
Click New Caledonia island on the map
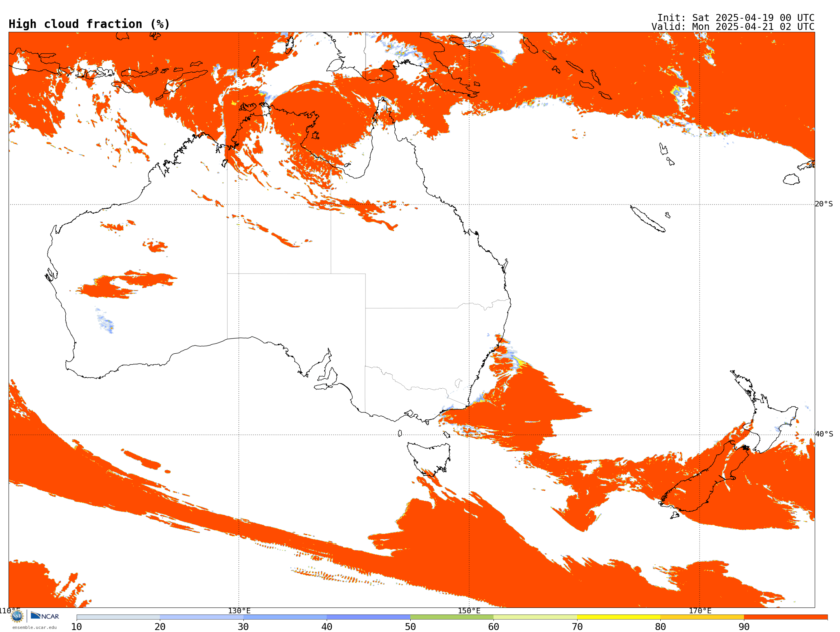tap(647, 219)
